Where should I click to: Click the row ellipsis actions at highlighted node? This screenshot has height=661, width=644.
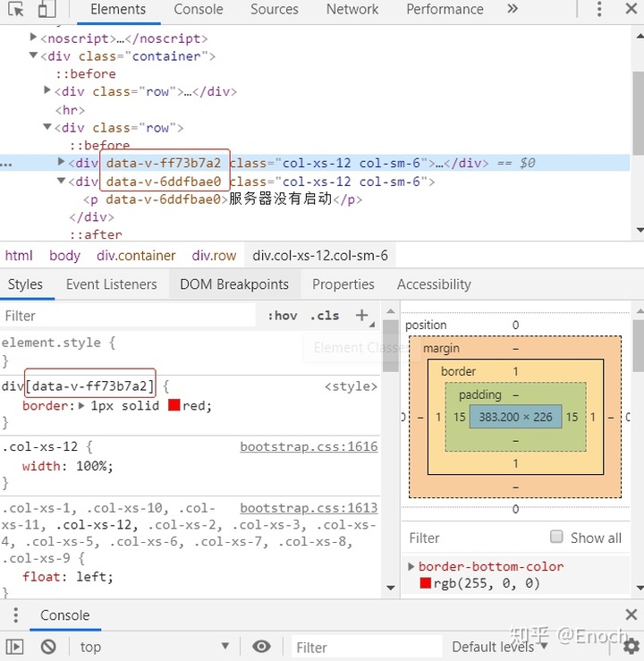(x=6, y=164)
